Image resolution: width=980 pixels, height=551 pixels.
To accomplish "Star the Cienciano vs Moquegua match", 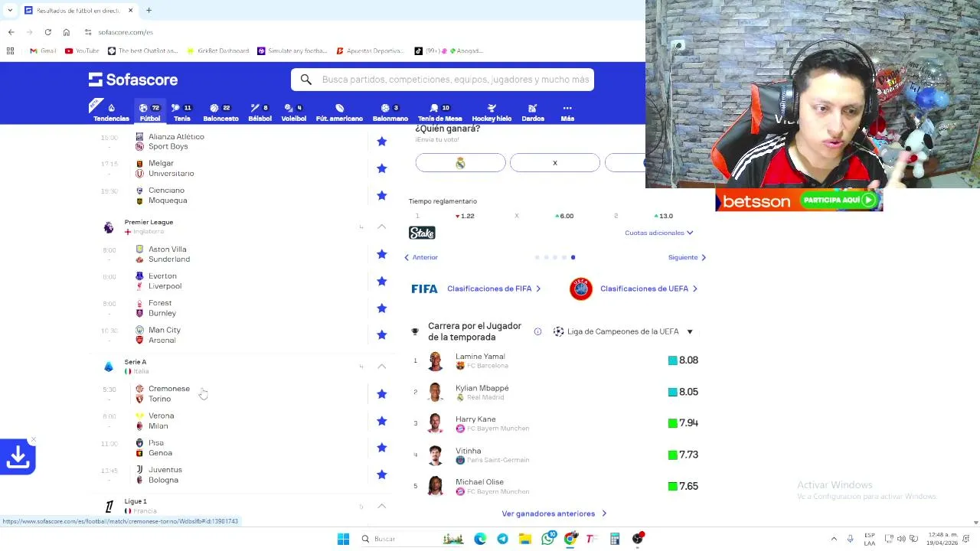I will [x=382, y=196].
